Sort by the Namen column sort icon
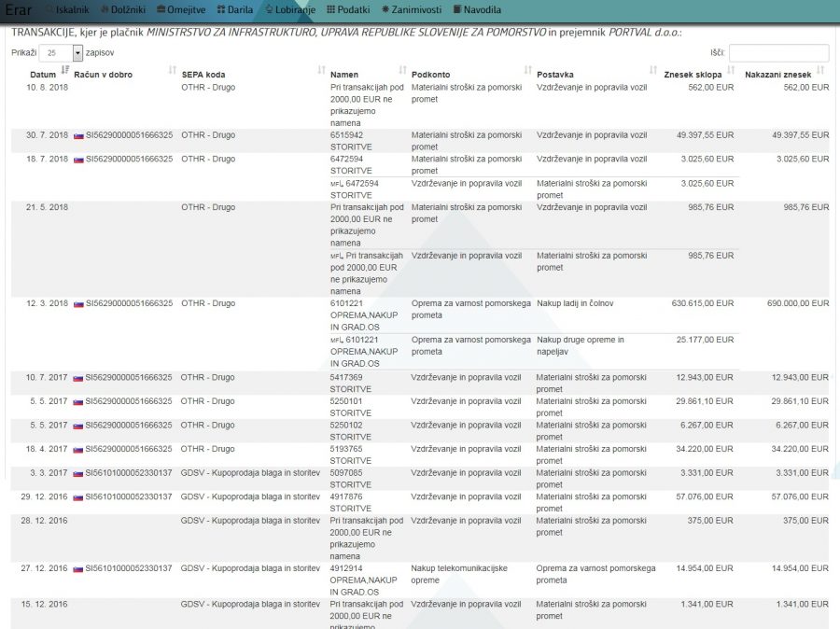 [402, 70]
